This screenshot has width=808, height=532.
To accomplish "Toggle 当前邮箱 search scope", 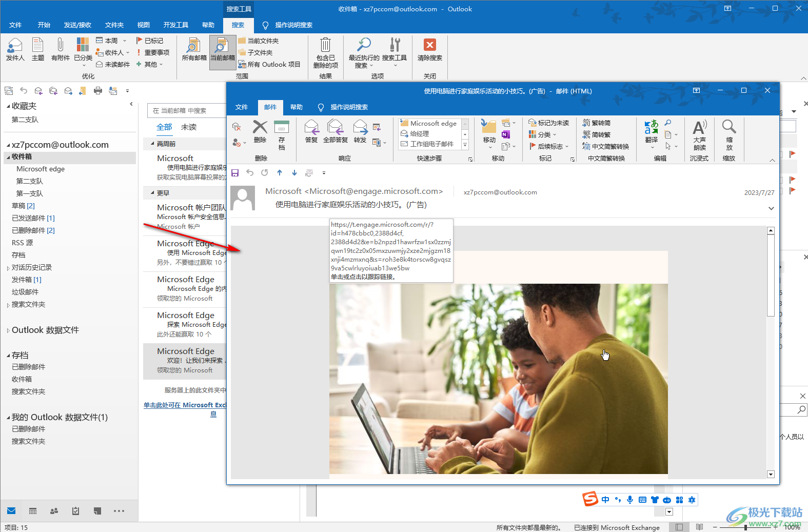I will click(x=223, y=52).
